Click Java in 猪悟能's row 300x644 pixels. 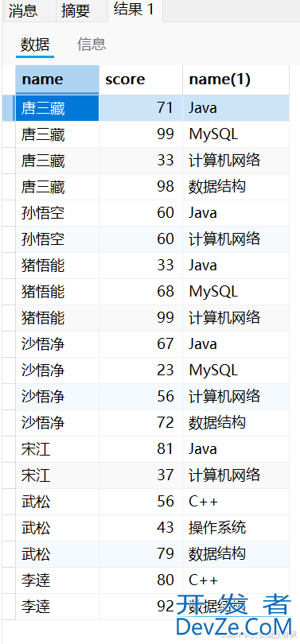236,266
